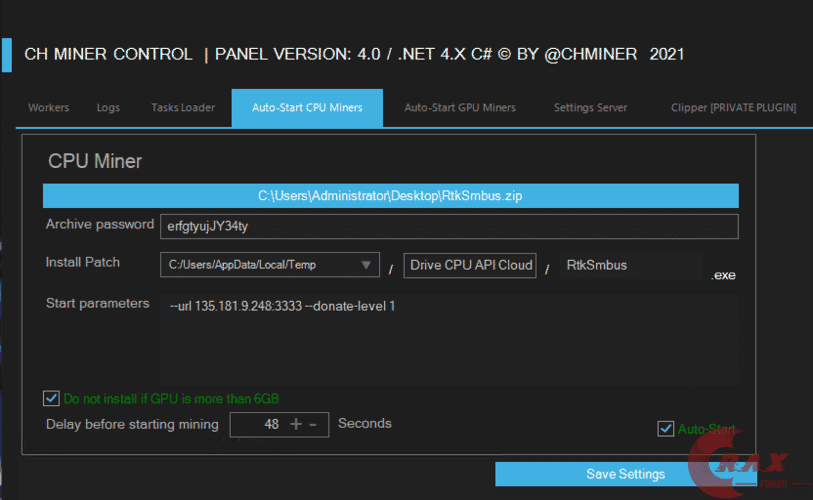
Task: Click the Save Settings button
Action: [x=625, y=474]
